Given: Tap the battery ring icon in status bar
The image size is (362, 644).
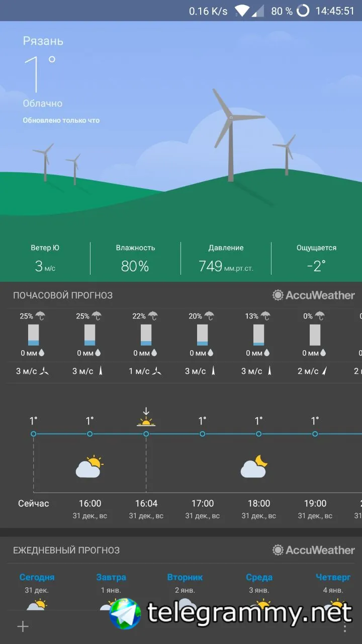Looking at the screenshot, I should [x=303, y=11].
